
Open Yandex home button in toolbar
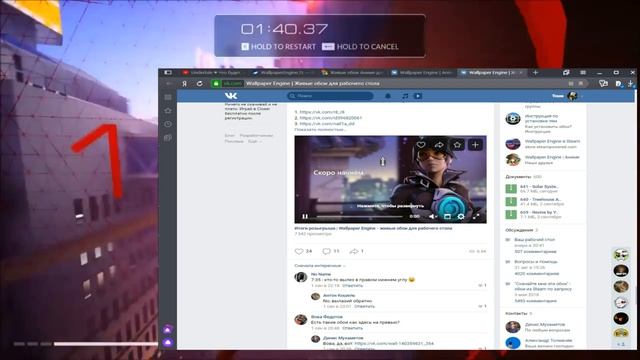184,83
